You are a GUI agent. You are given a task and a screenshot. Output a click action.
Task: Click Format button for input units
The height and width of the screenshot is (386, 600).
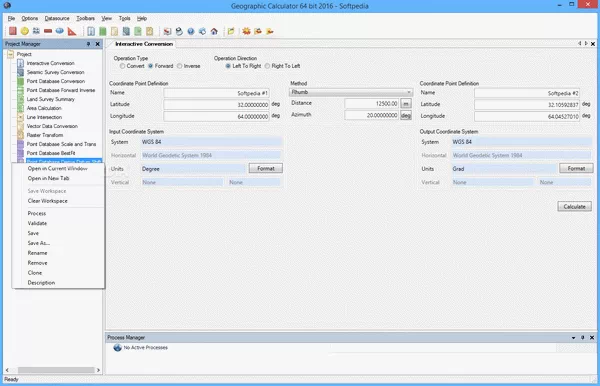point(266,168)
